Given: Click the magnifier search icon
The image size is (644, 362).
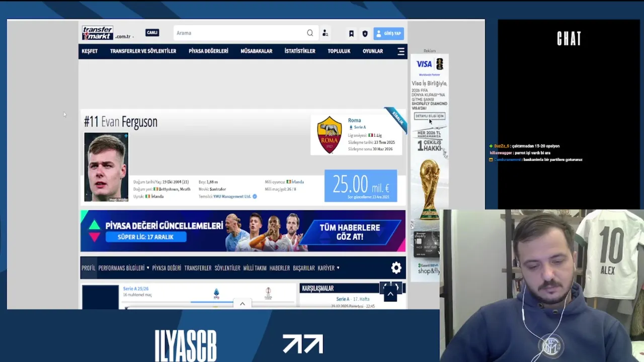Looking at the screenshot, I should (310, 33).
